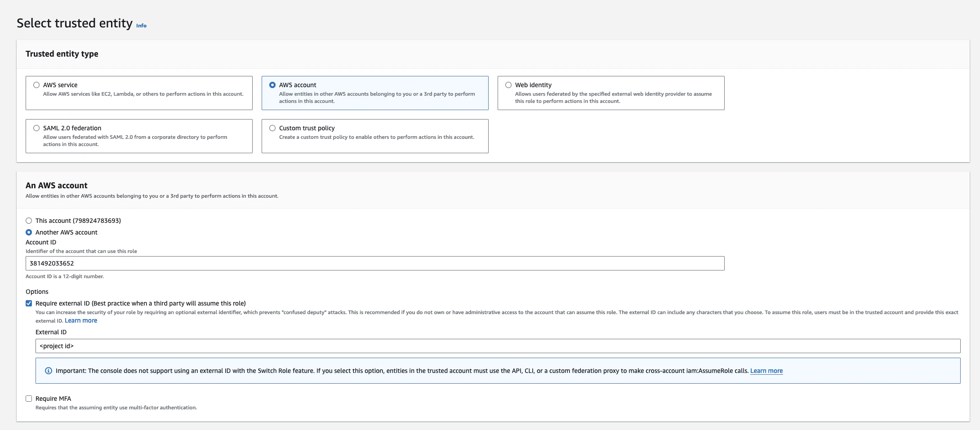Click the 'Trusted entity type' heading
This screenshot has height=430, width=980.
coord(62,54)
